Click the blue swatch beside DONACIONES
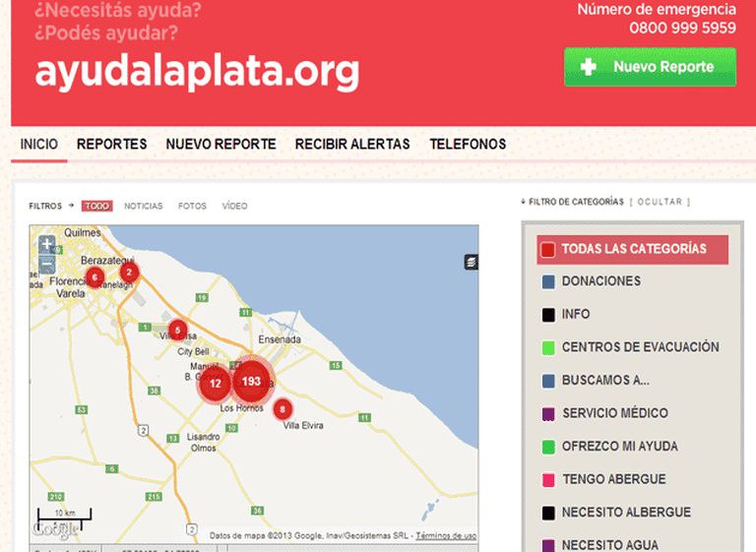The width and height of the screenshot is (756, 552). tap(548, 282)
